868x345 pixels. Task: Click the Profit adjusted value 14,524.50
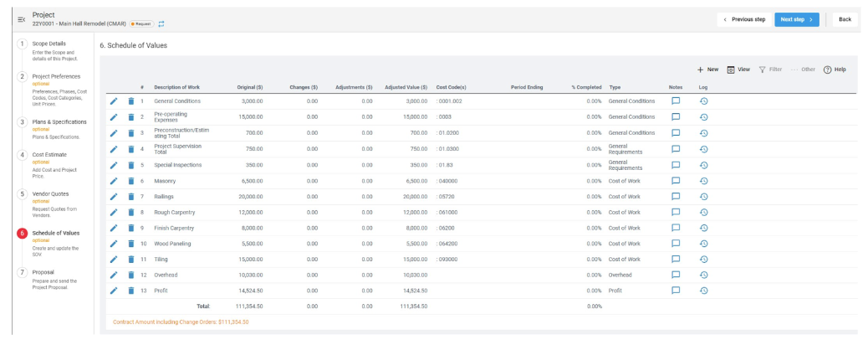click(x=415, y=291)
